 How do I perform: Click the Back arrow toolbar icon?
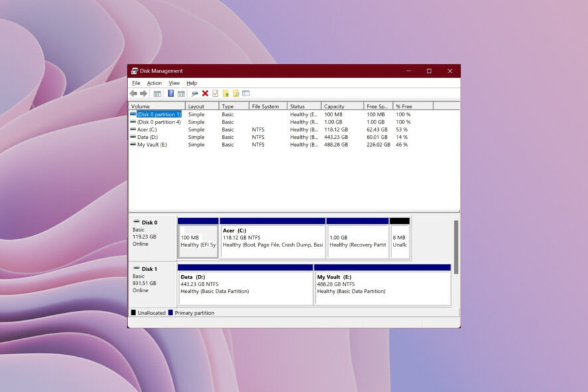[133, 94]
